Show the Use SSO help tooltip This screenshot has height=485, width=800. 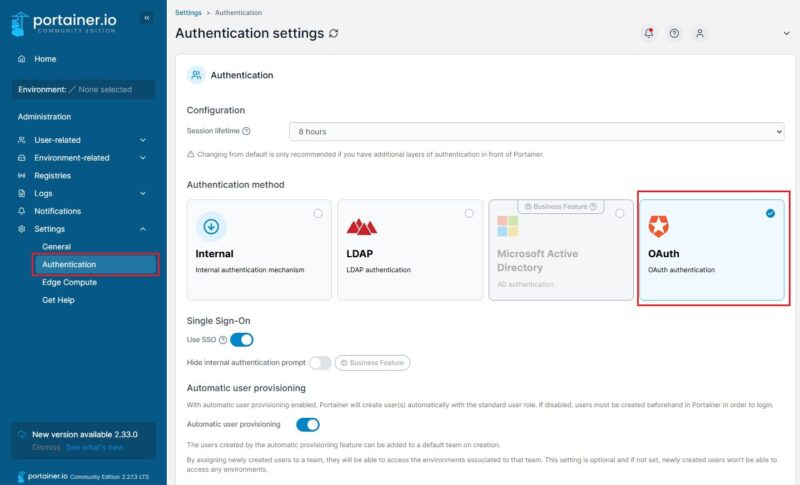tap(223, 340)
